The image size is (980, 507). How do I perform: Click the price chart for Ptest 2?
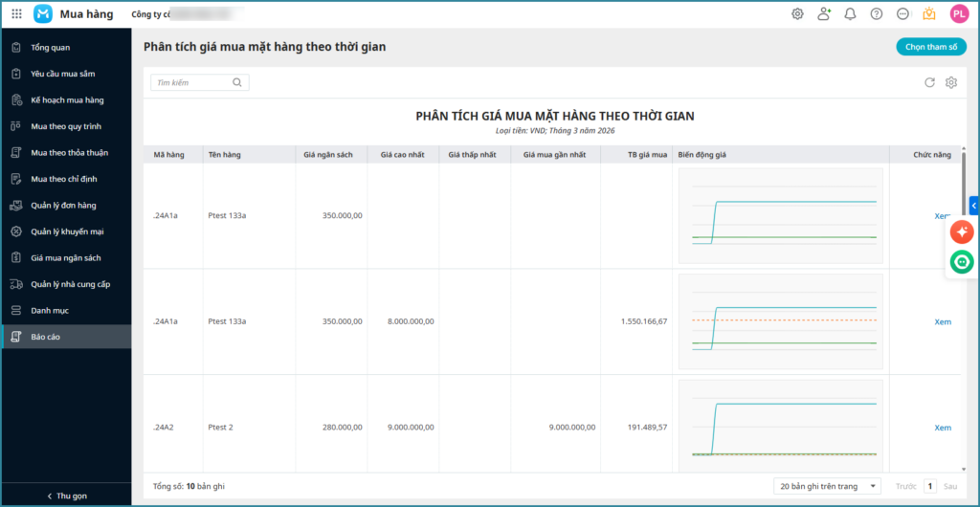(x=781, y=427)
